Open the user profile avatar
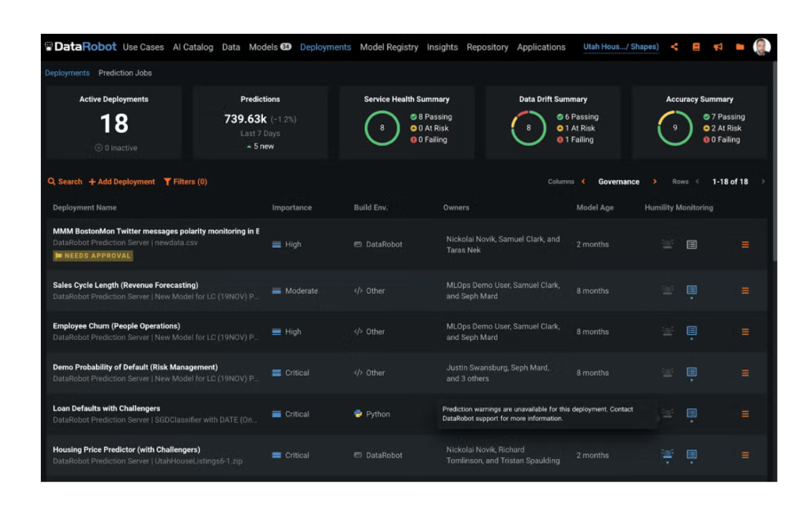This screenshot has width=812, height=515. [761, 46]
